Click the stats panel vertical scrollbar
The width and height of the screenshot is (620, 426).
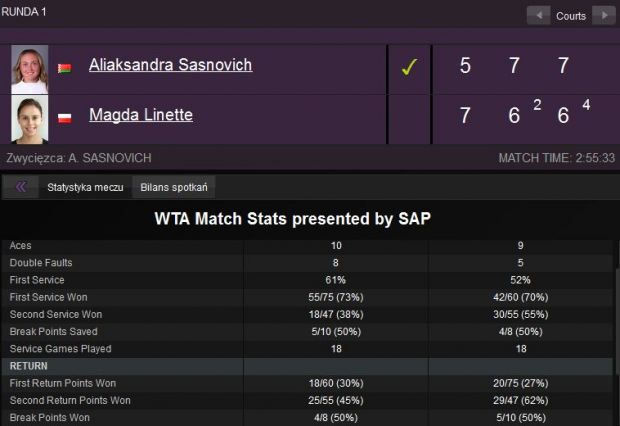tap(617, 320)
